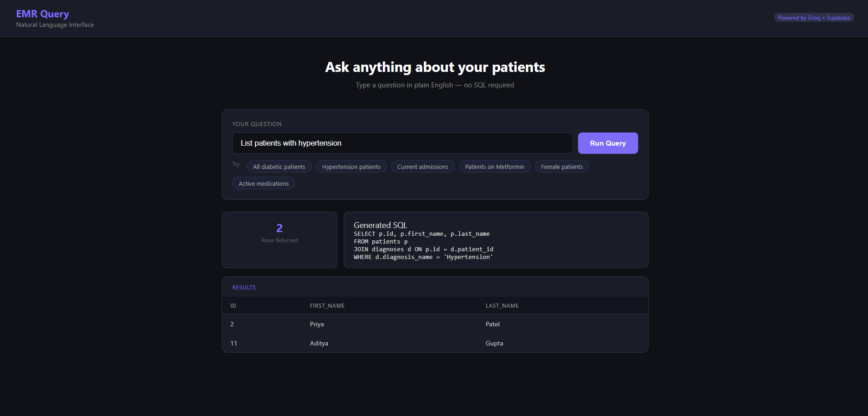Click the WHERE clause of generated SQL
This screenshot has height=416, width=868.
point(423,257)
